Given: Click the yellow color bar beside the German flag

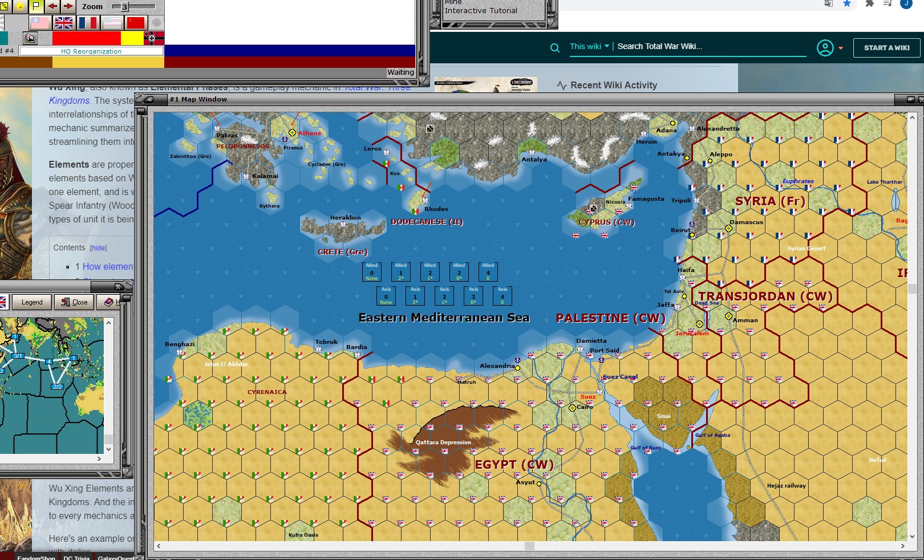Looking at the screenshot, I should [x=132, y=38].
